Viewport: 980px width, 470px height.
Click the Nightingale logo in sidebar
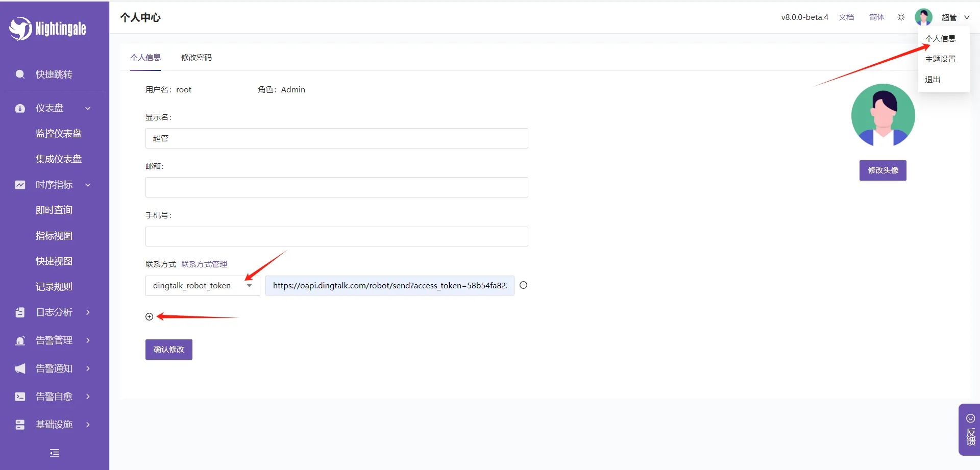tap(47, 29)
